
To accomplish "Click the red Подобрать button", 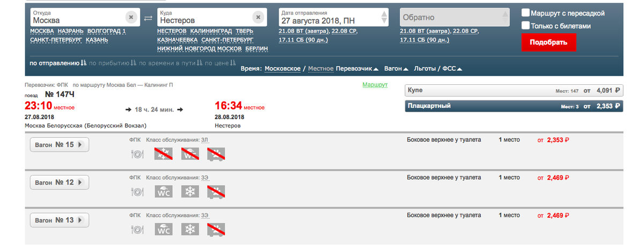I will 548,42.
